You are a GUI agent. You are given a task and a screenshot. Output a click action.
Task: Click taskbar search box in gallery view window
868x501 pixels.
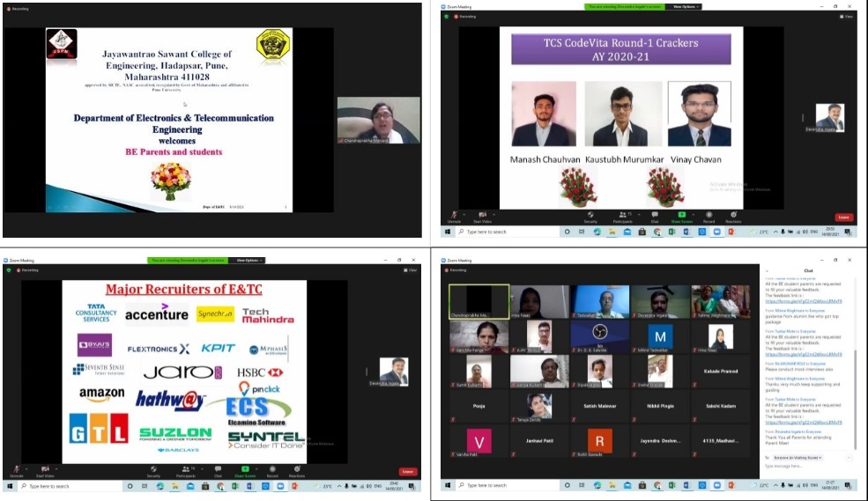[510, 485]
